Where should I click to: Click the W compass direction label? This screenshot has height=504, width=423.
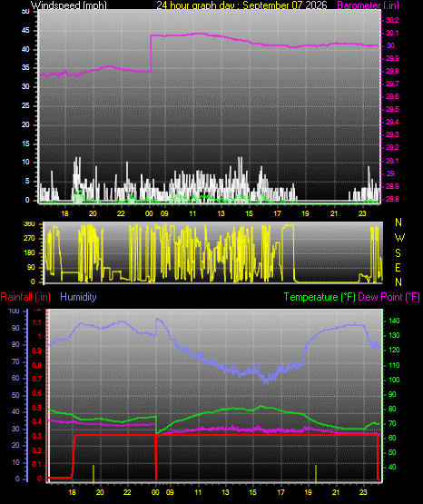(x=399, y=238)
